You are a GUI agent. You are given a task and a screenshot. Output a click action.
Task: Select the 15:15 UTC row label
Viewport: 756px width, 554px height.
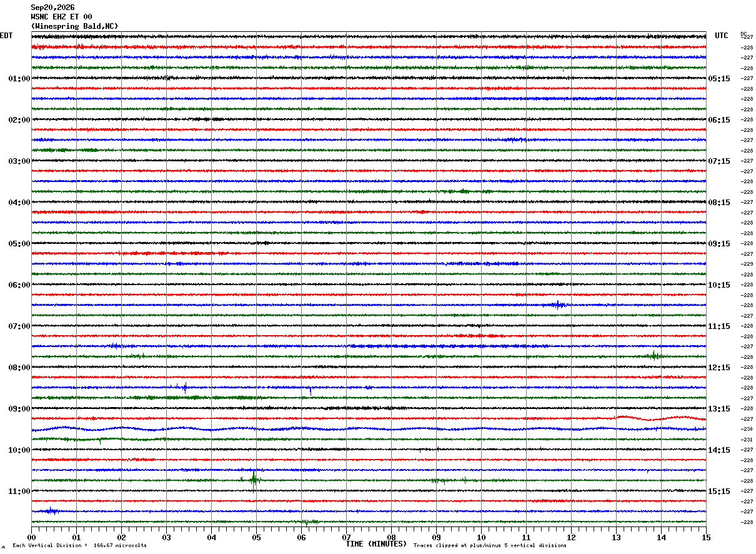coord(719,491)
